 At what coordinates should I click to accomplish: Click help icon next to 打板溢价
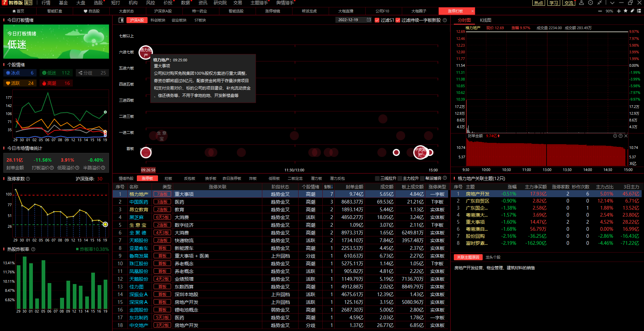click(x=52, y=168)
